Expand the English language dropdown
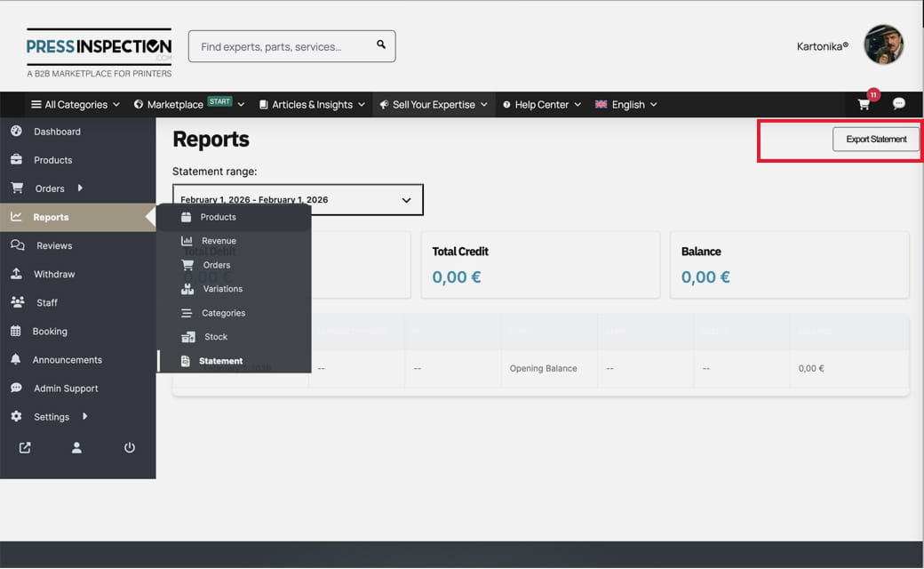Image resolution: width=924 pixels, height=569 pixels. [x=626, y=104]
